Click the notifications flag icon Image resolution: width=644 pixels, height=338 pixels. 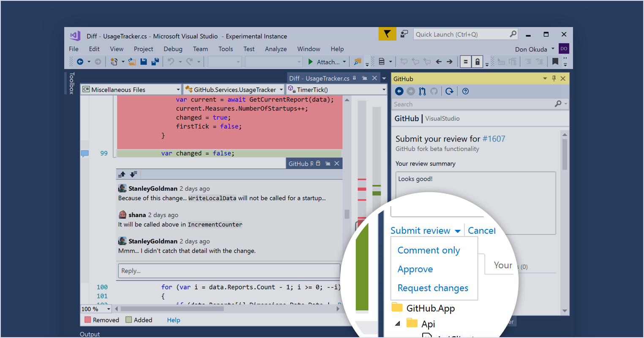pyautogui.click(x=387, y=34)
